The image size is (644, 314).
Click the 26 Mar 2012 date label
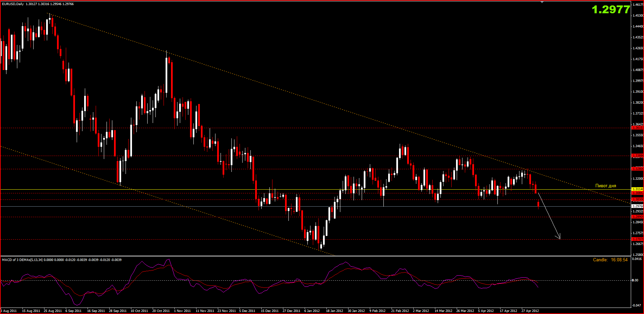click(465, 311)
